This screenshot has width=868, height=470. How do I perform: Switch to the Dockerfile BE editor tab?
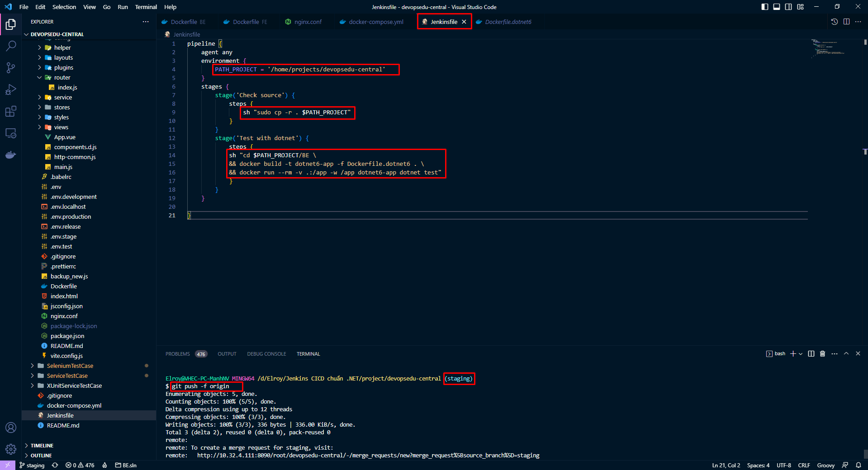[188, 22]
